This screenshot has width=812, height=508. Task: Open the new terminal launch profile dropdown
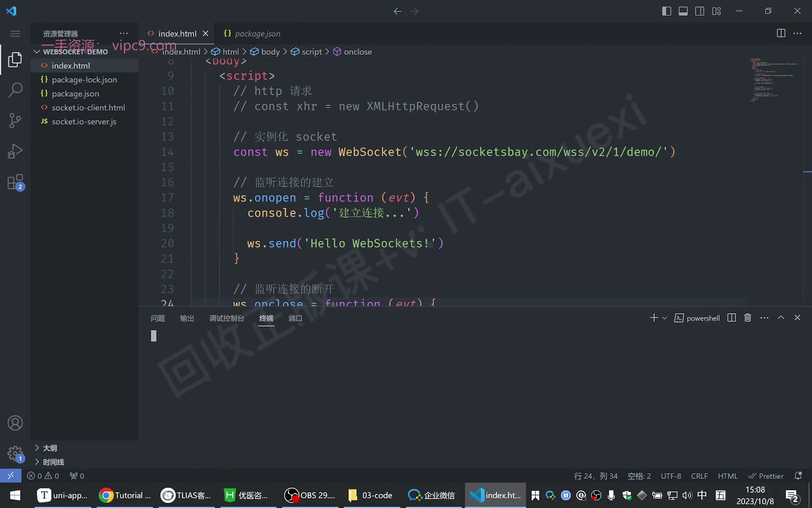(x=665, y=318)
